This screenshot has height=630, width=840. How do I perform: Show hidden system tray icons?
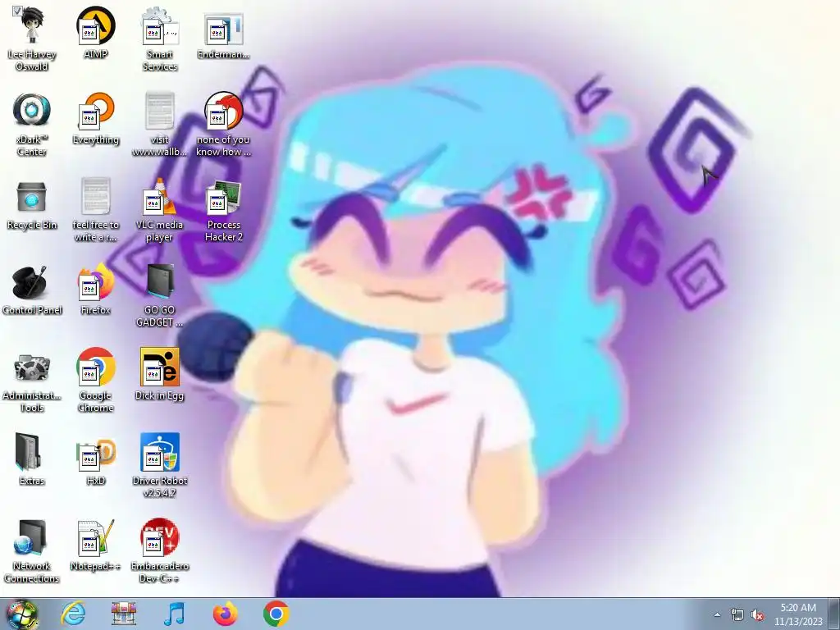[x=717, y=614]
